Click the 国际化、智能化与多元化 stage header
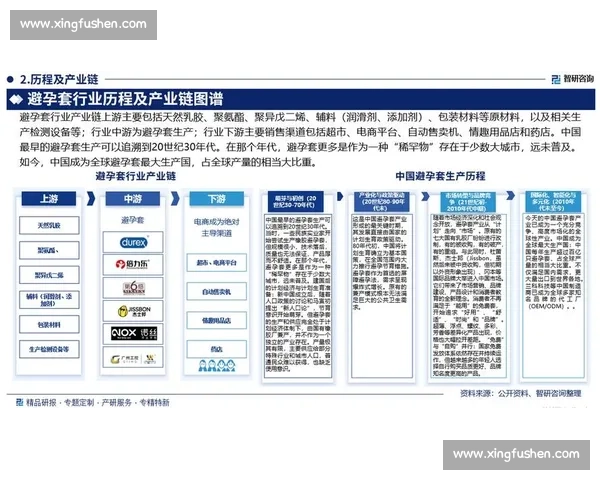 tap(553, 201)
